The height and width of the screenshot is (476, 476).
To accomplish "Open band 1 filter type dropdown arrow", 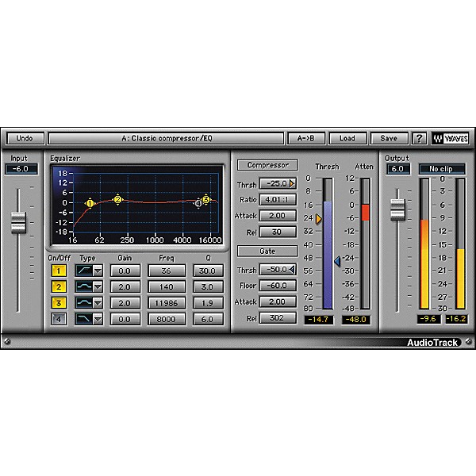I will (98, 271).
